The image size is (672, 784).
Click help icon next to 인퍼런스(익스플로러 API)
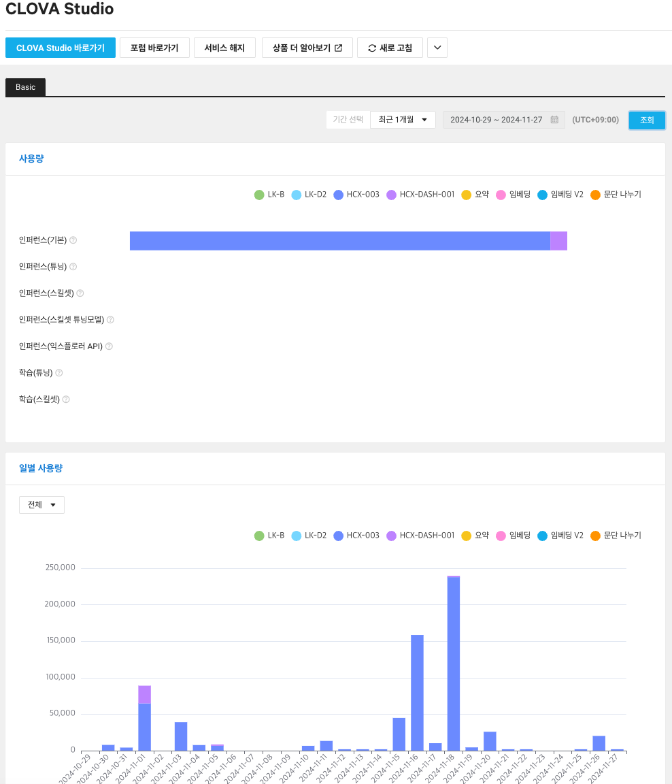(109, 346)
